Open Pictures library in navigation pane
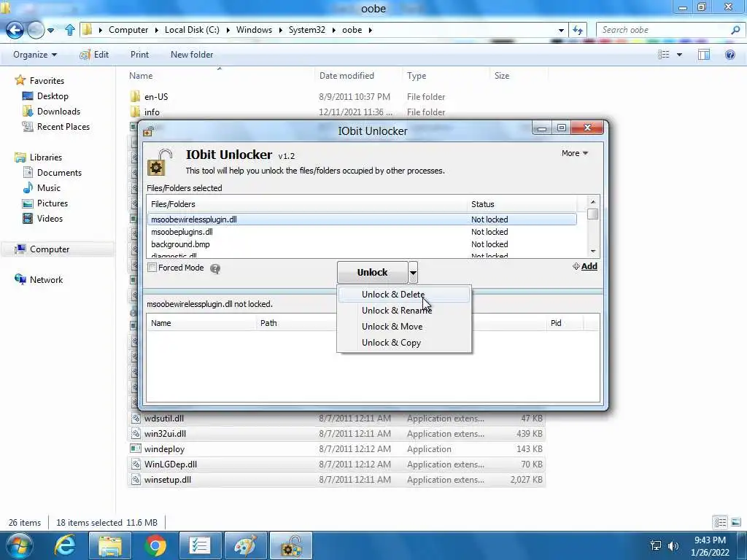This screenshot has height=560, width=747. [x=53, y=203]
